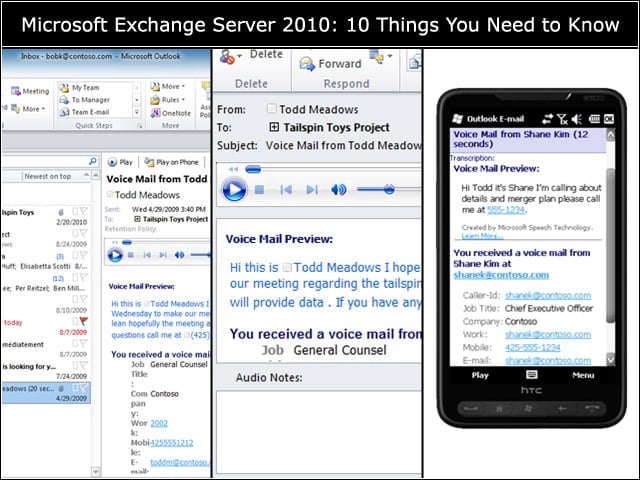
Task: Select the 4/29/2009 highlighted message
Action: 46,393
